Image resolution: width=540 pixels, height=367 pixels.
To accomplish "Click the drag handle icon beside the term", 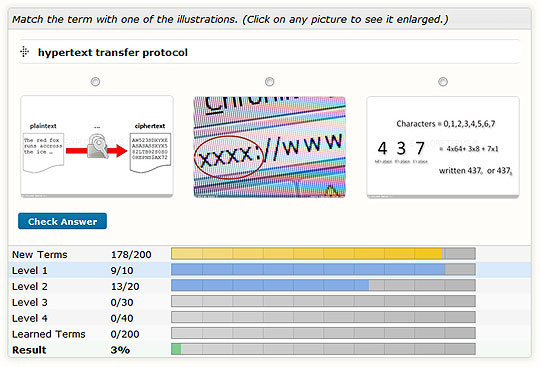I will (x=24, y=52).
